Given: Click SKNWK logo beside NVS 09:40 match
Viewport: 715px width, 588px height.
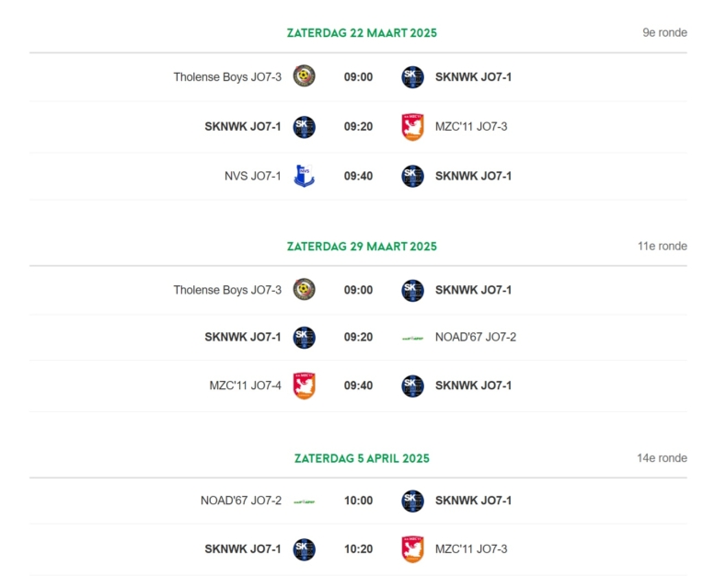Looking at the screenshot, I should [412, 176].
